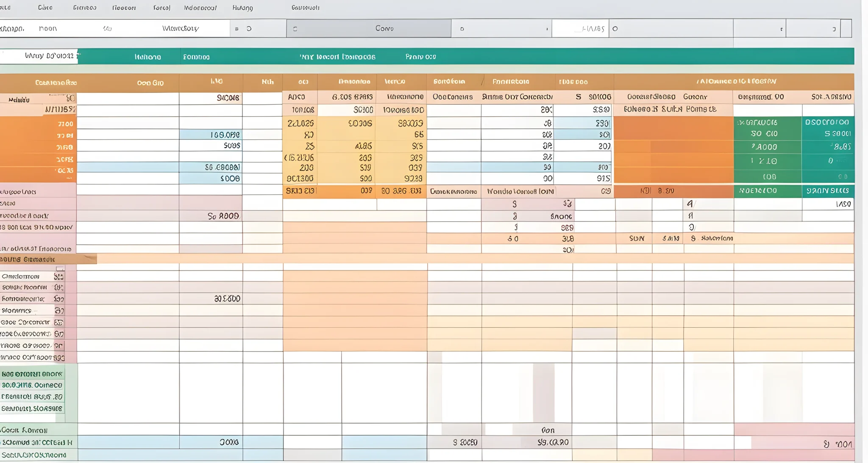
Task: Click the circle icon right of the 'H/\65' box
Action: (615, 29)
